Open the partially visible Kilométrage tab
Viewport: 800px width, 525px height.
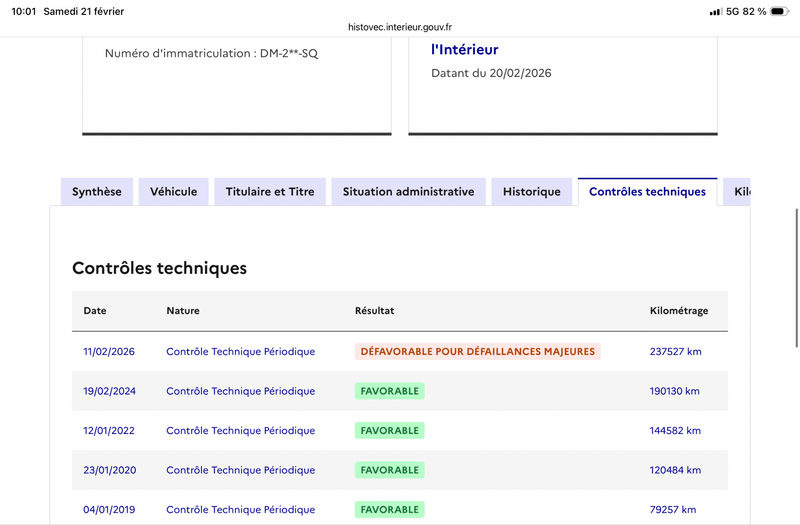point(737,192)
